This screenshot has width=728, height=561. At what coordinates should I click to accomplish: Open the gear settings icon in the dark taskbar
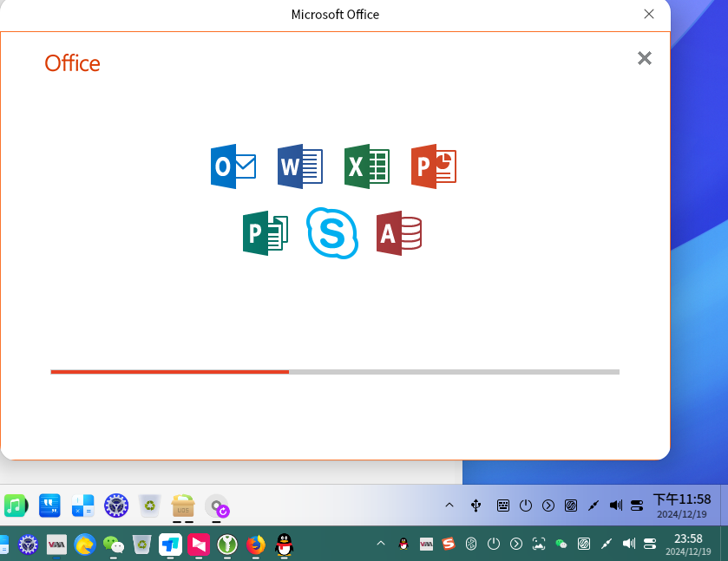point(28,545)
